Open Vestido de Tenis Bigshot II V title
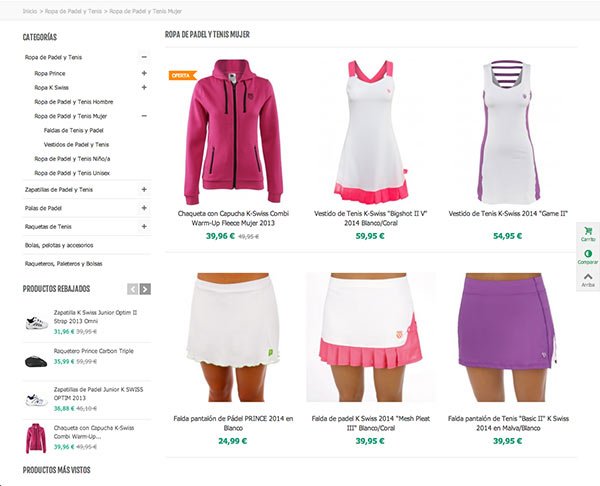600x486 pixels. pos(370,218)
